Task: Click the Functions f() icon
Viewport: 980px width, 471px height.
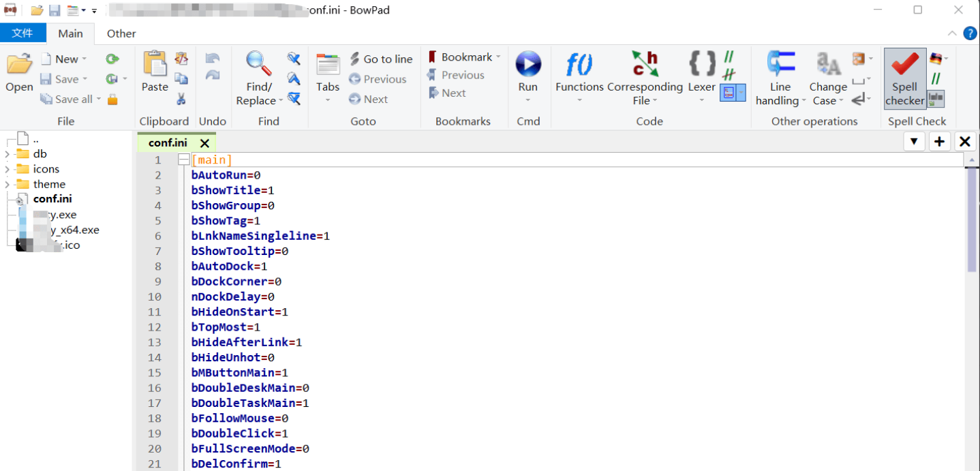Action: point(579,65)
